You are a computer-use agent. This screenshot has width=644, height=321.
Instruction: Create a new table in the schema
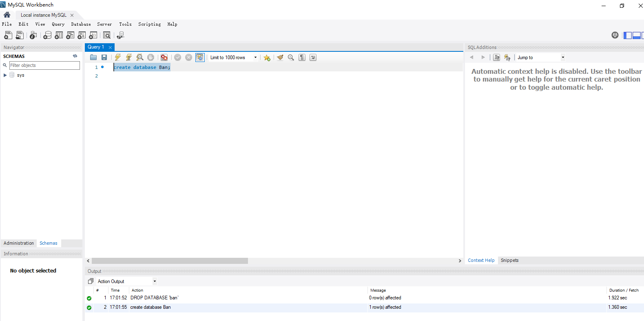[x=59, y=35]
